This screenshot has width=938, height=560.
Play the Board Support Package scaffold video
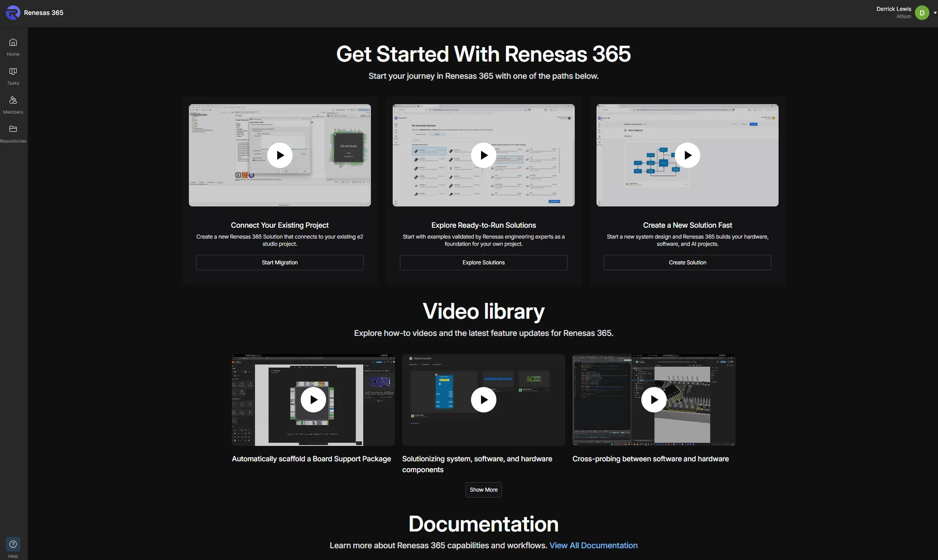(x=313, y=400)
